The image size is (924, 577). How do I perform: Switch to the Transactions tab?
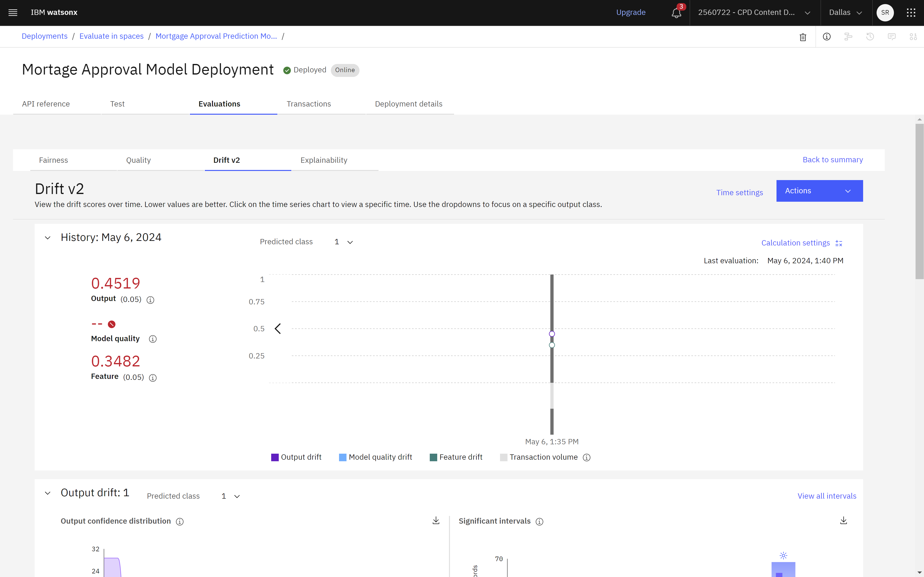308,104
